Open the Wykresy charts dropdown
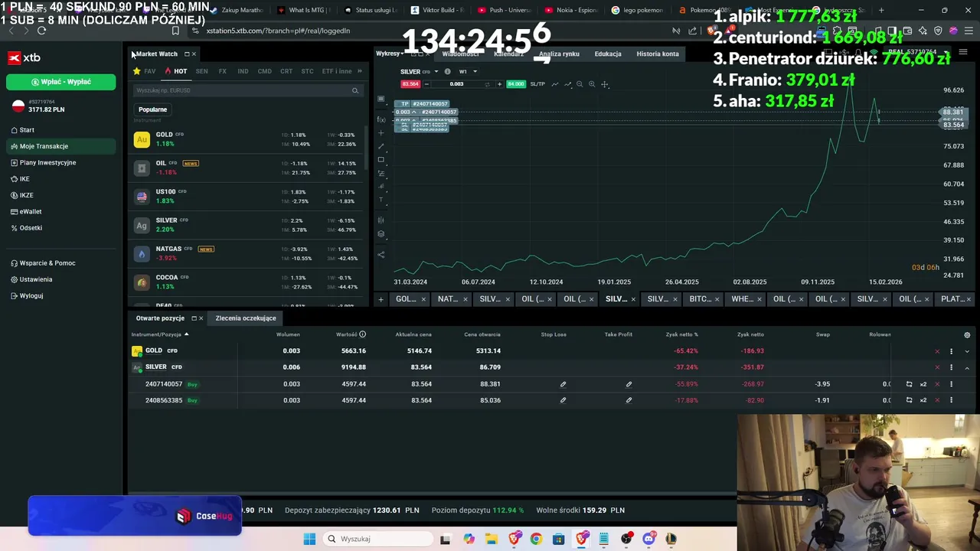 [390, 54]
